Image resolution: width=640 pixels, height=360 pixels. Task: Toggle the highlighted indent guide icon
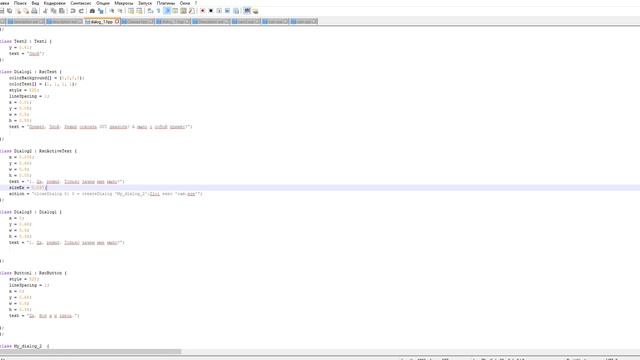click(x=167, y=11)
